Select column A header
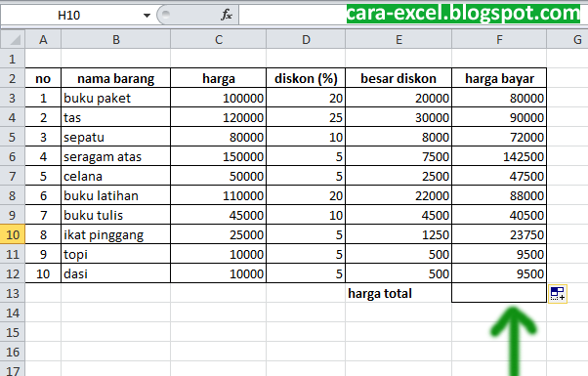This screenshot has height=376, width=588. point(43,39)
